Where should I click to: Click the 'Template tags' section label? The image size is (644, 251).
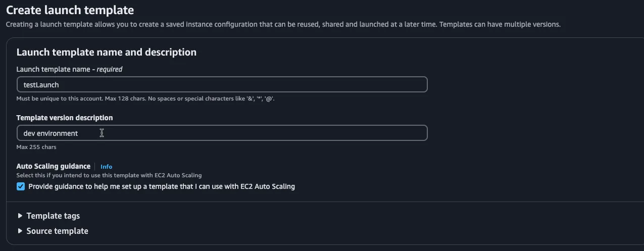tap(53, 216)
